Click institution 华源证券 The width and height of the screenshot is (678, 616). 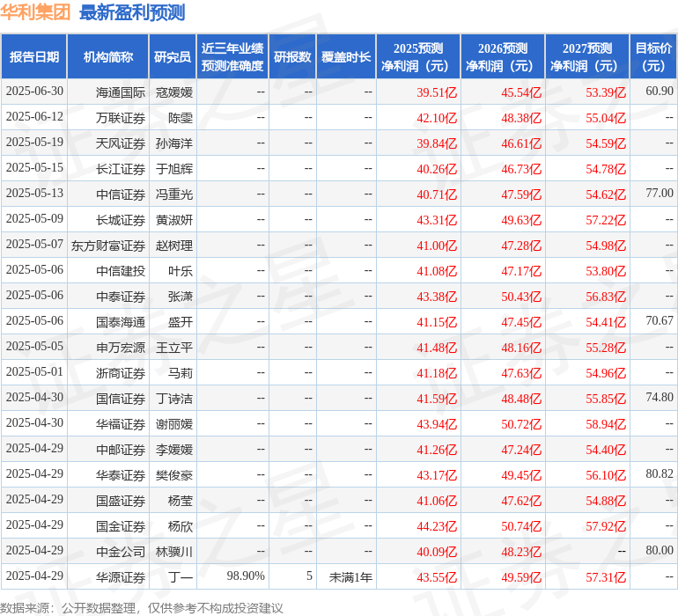tap(121, 577)
